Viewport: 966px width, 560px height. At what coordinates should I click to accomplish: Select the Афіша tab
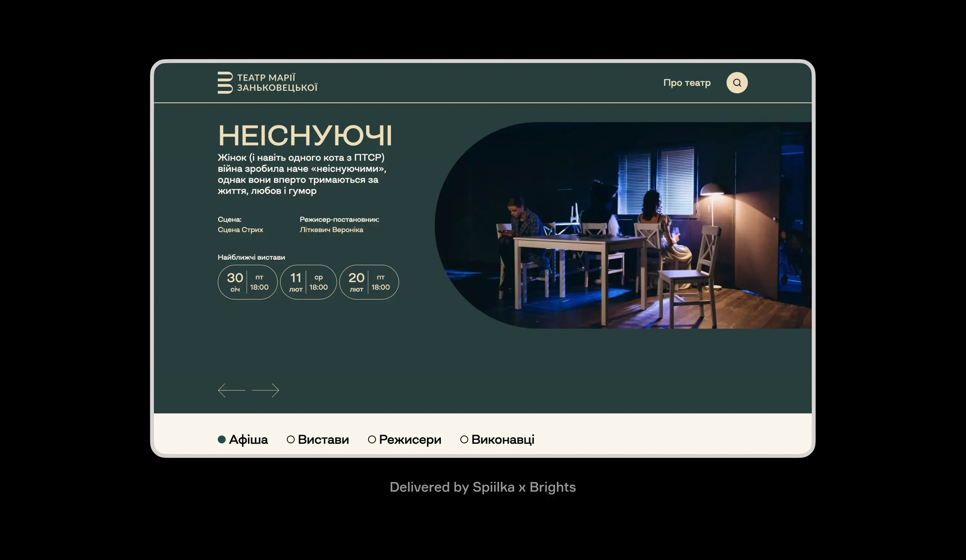point(243,439)
